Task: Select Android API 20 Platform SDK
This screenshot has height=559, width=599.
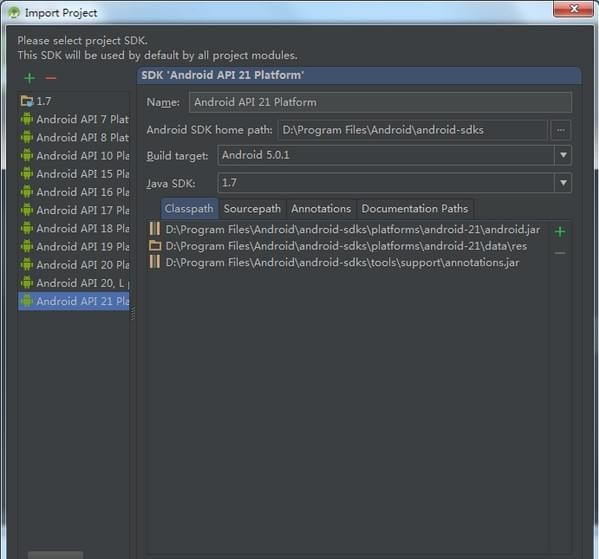Action: point(74,264)
